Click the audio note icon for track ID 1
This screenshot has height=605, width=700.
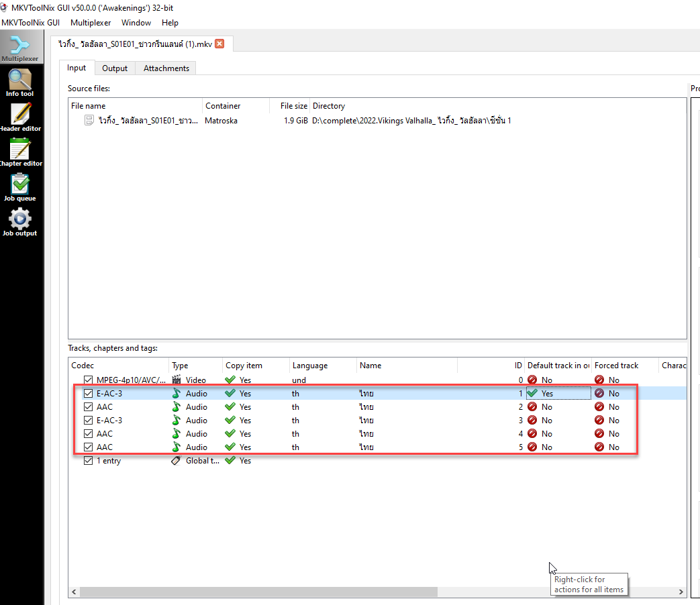click(177, 394)
